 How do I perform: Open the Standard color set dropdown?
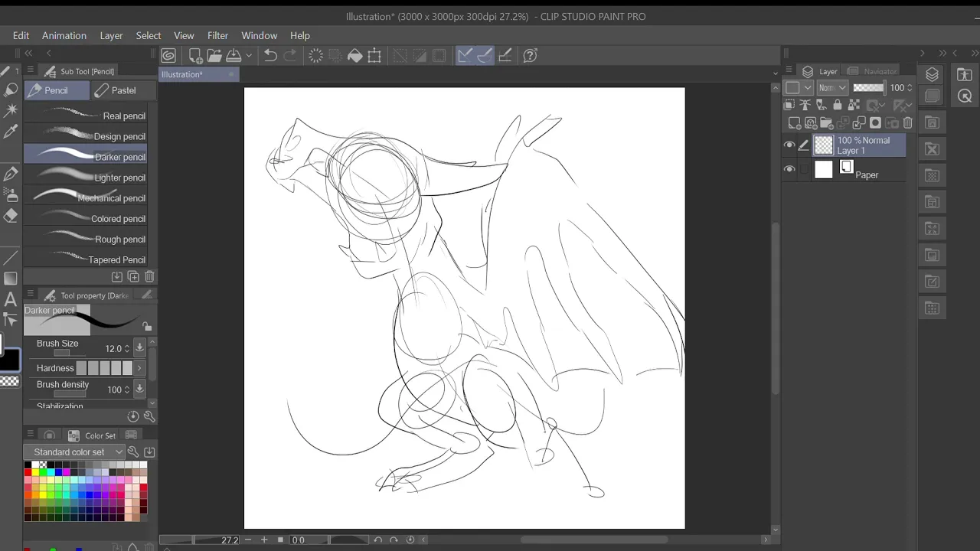(73, 452)
